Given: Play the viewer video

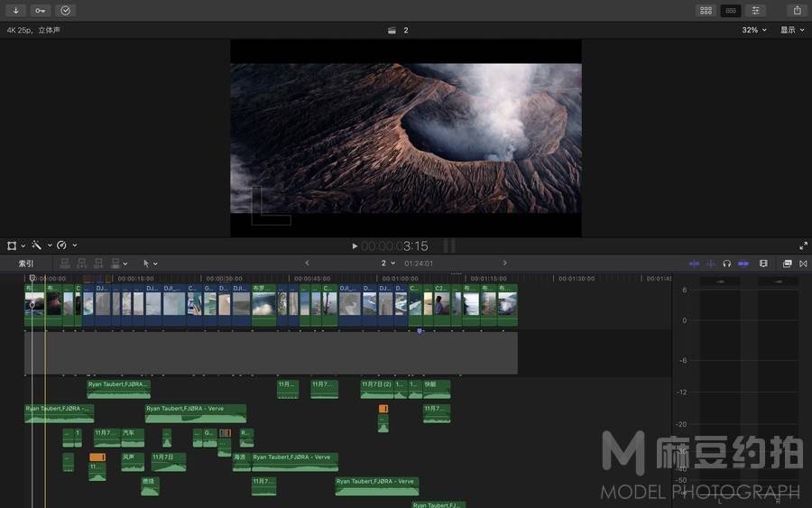Looking at the screenshot, I should pyautogui.click(x=355, y=246).
